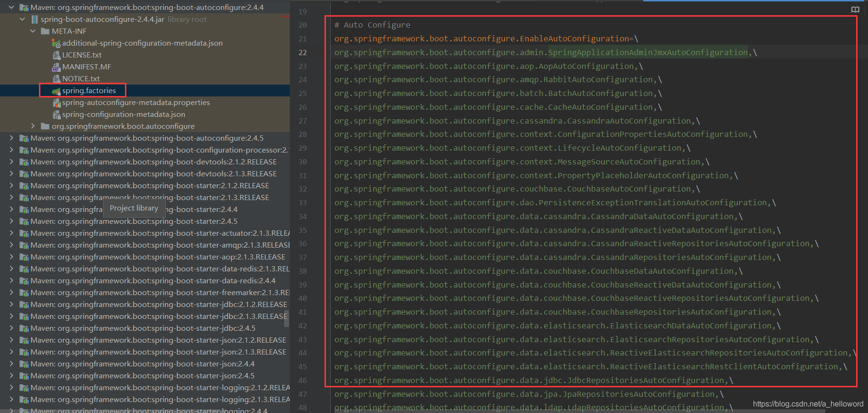Viewport: 868px width, 413px height.
Task: Click RabbitAutoConfiguration on line 24
Action: coord(598,80)
